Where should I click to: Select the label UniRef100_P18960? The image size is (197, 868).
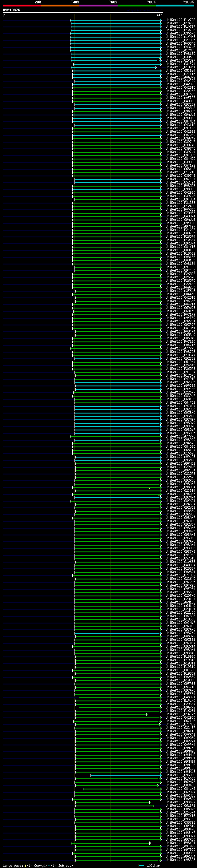tap(180, 656)
